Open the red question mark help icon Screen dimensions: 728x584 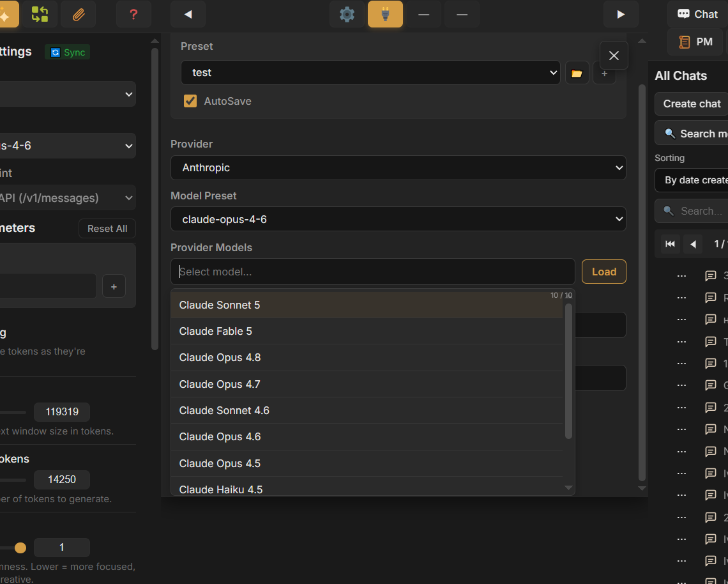[x=133, y=15]
